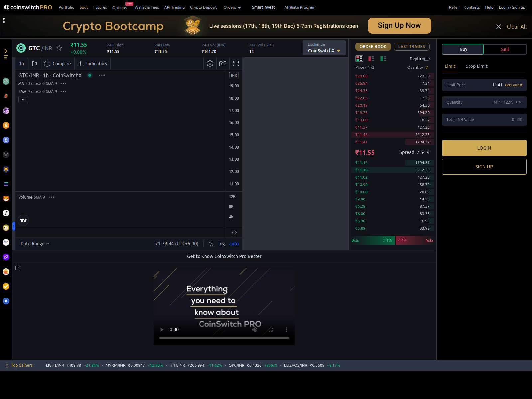Open EMA 9 indicator more options
Image resolution: width=532 pixels, height=399 pixels.
click(64, 92)
